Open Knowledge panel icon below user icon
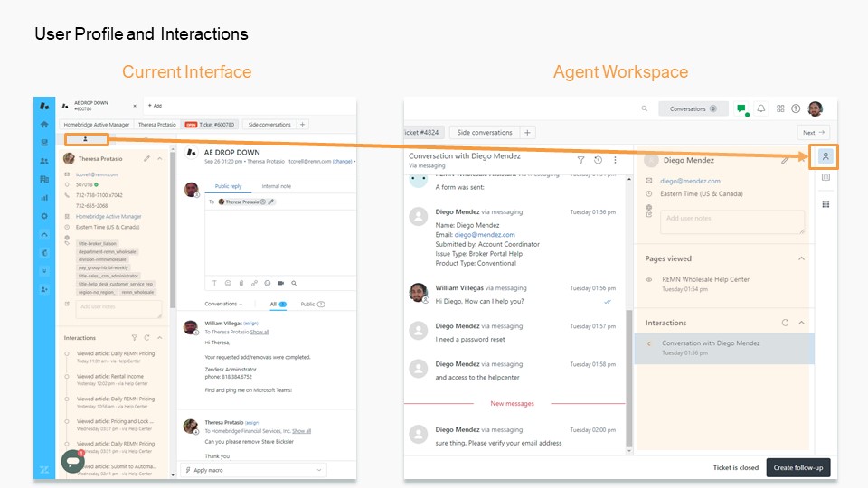The width and height of the screenshot is (868, 488). 826,178
